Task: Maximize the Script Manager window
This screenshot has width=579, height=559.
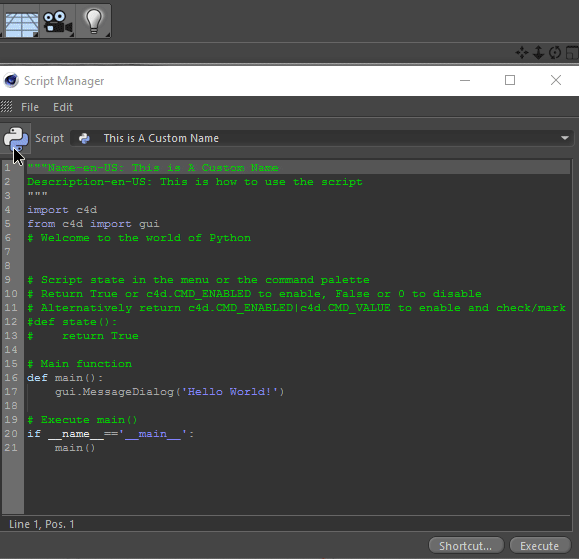Action: point(510,80)
